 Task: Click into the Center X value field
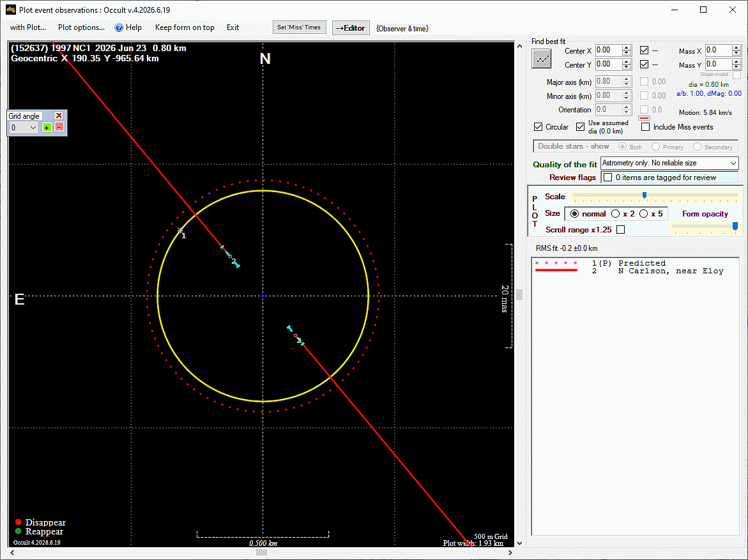pos(609,50)
